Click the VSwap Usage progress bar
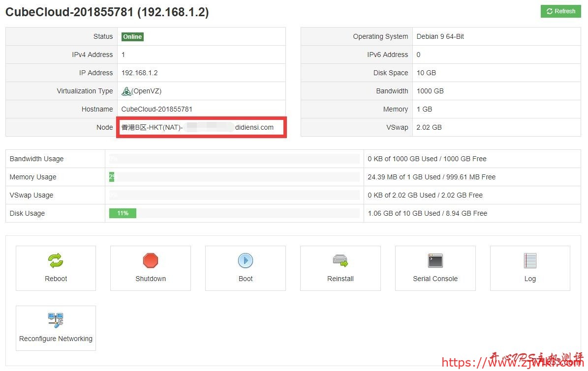 coord(234,195)
